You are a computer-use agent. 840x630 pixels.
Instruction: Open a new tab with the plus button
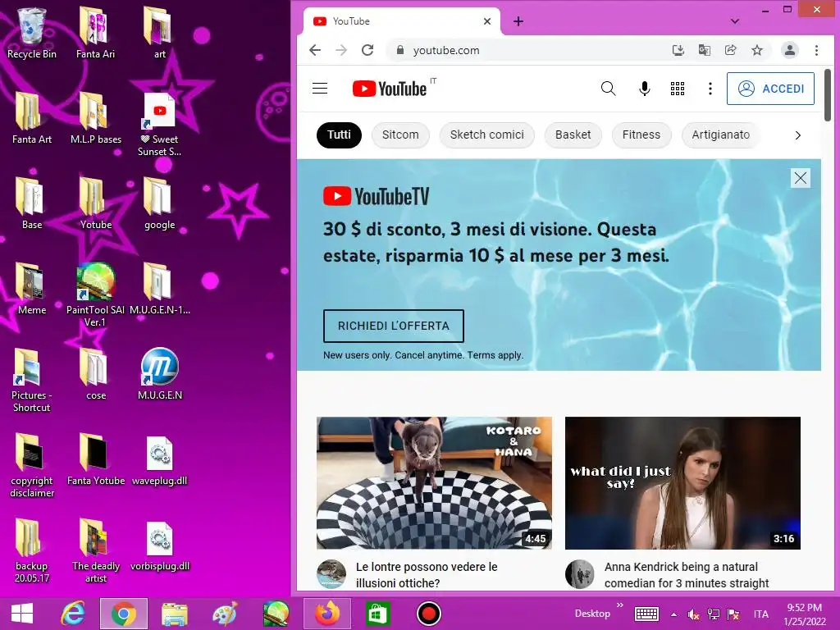[518, 21]
